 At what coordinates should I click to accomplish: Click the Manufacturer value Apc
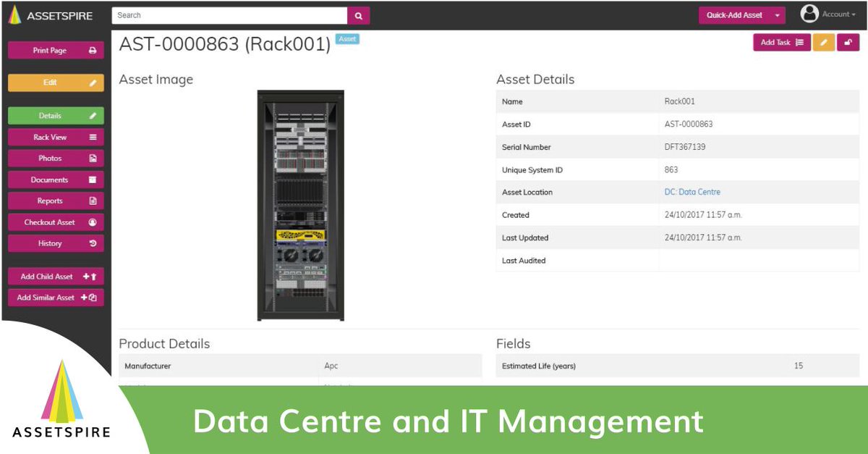click(x=331, y=366)
